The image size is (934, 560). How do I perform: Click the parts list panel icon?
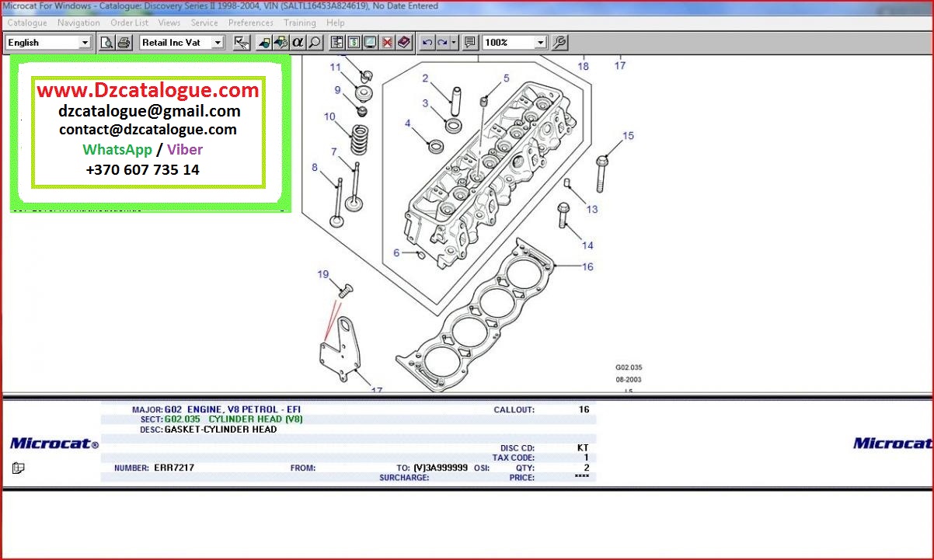336,43
